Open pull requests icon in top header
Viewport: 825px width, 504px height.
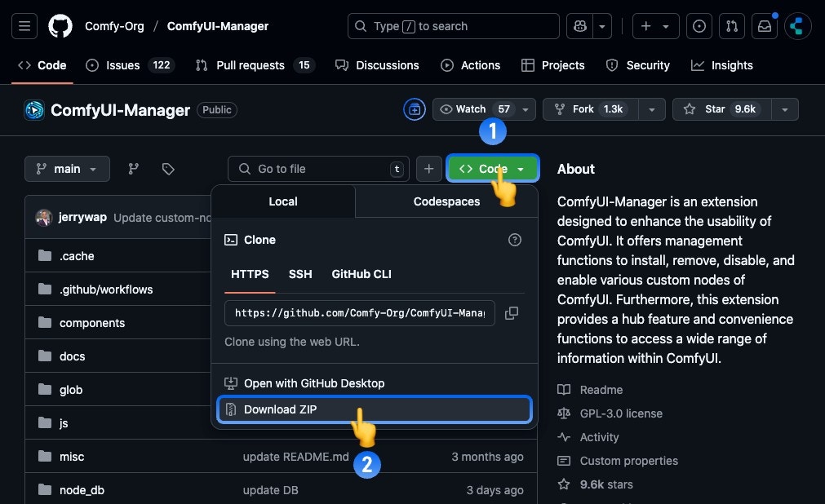pyautogui.click(x=732, y=26)
